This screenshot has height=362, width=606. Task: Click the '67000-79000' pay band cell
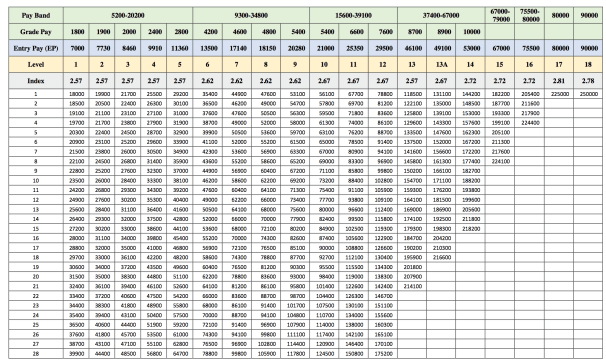click(x=500, y=15)
